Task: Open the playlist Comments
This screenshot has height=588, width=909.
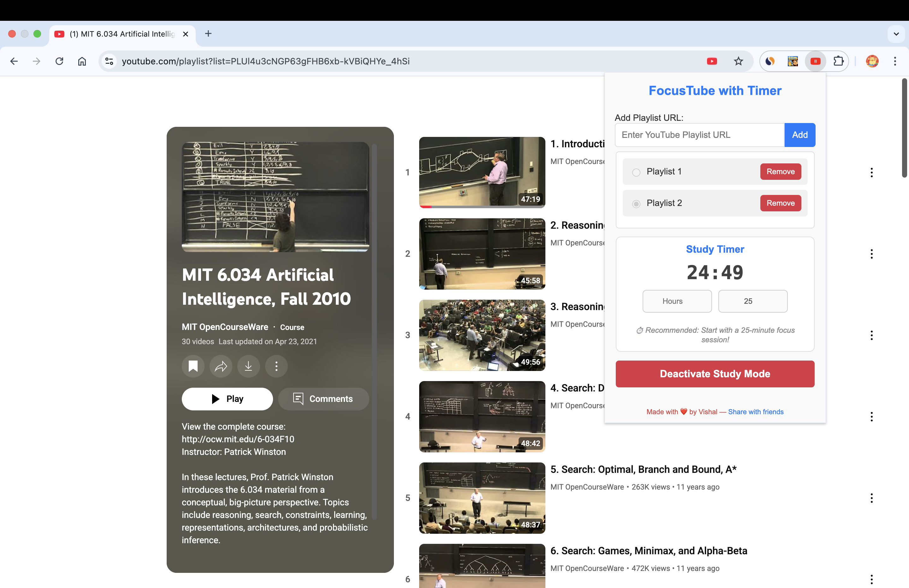Action: 324,399
